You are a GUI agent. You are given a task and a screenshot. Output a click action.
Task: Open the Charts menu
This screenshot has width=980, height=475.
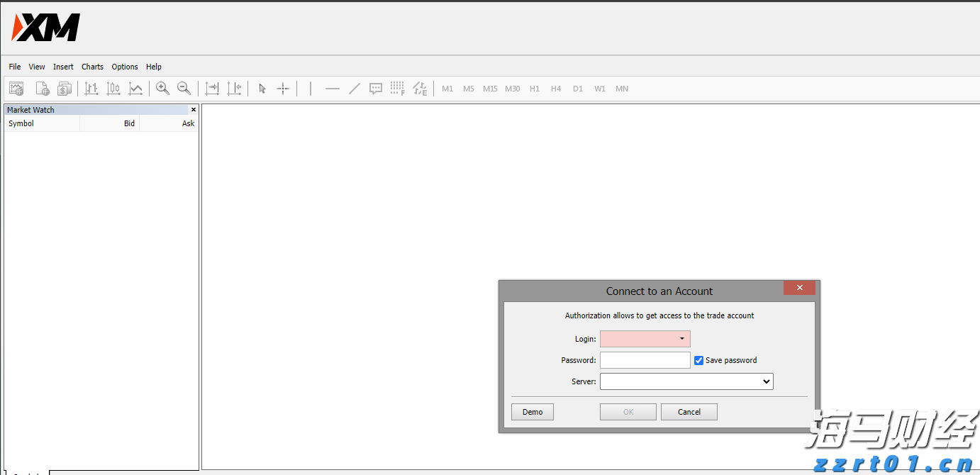click(92, 67)
